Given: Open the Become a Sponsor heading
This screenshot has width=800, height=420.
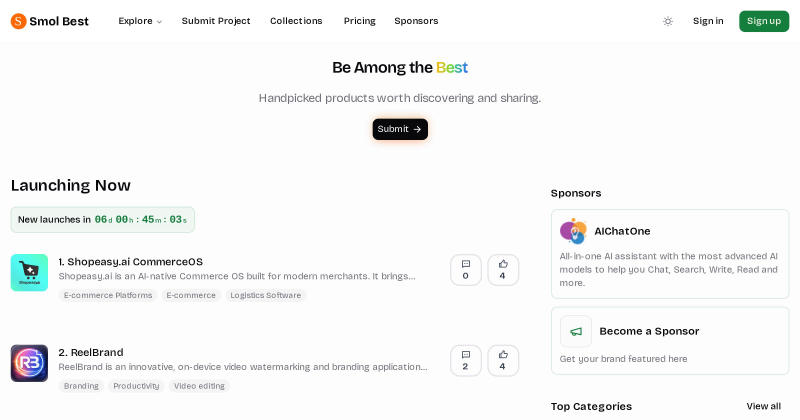Looking at the screenshot, I should pyautogui.click(x=649, y=331).
